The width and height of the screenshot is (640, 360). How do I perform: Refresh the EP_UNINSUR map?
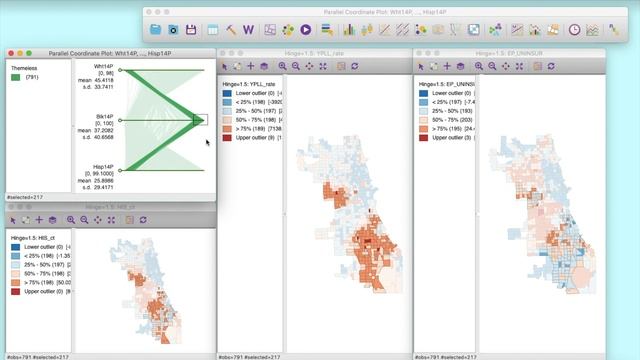coord(551,66)
